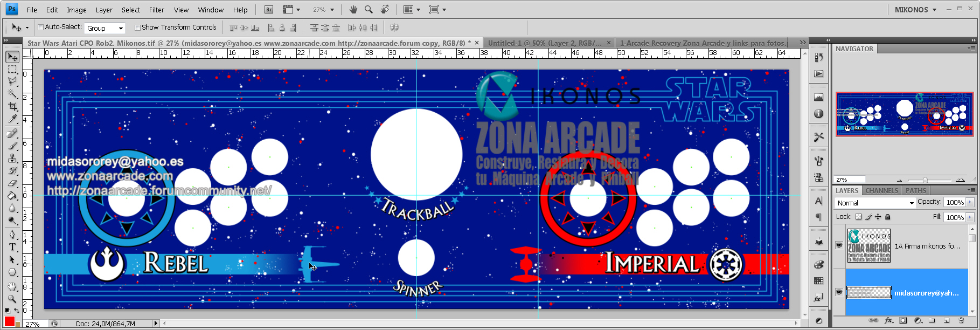Viewport: 980px width, 330px height.
Task: Open the File menu
Action: click(32, 10)
